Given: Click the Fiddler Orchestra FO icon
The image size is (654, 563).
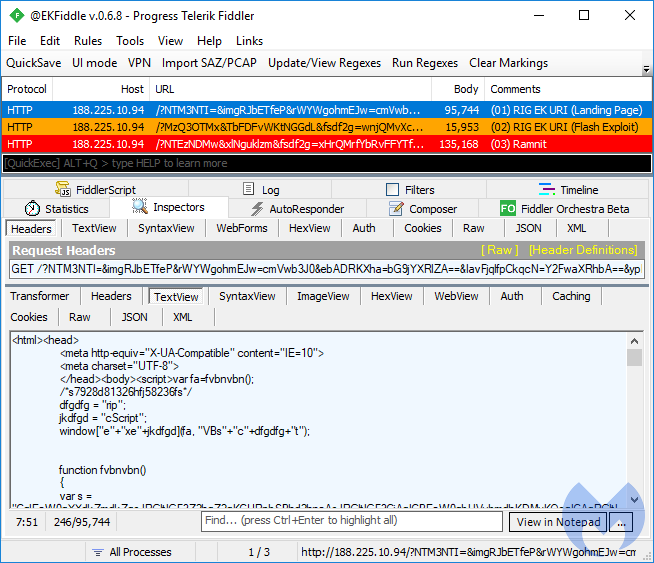Looking at the screenshot, I should tap(508, 209).
